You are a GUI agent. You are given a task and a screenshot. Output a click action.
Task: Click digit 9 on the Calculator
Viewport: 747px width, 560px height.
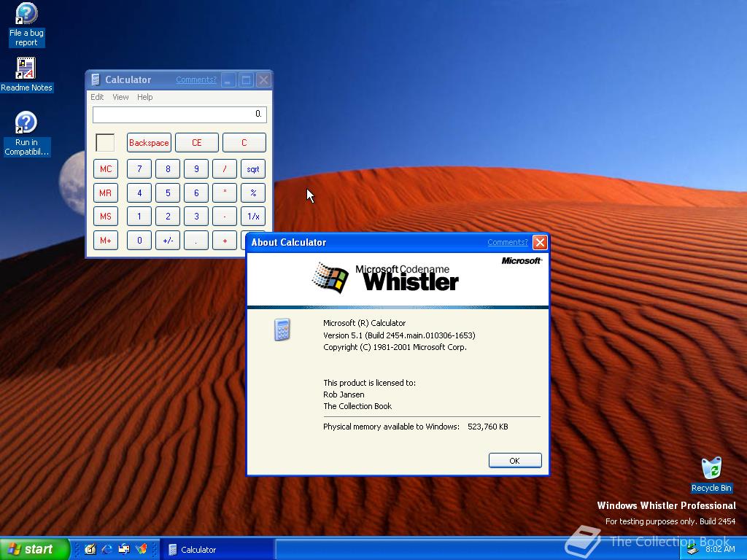(196, 169)
